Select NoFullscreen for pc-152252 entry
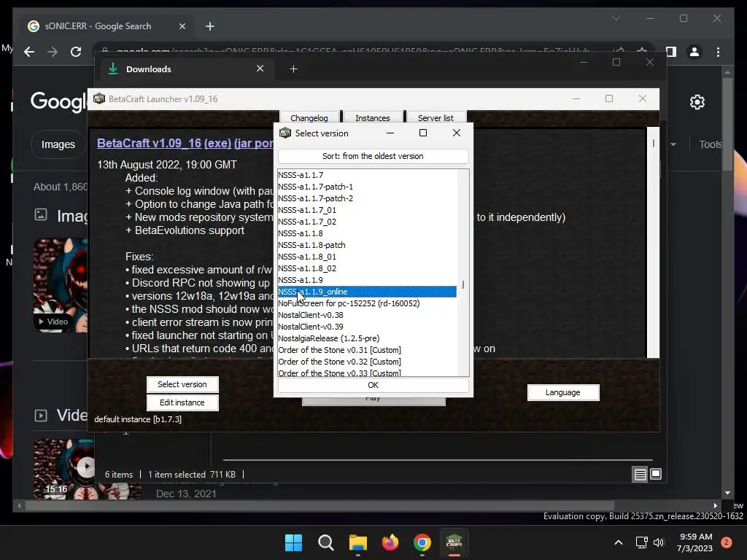Viewport: 747px width, 560px height. [367, 303]
